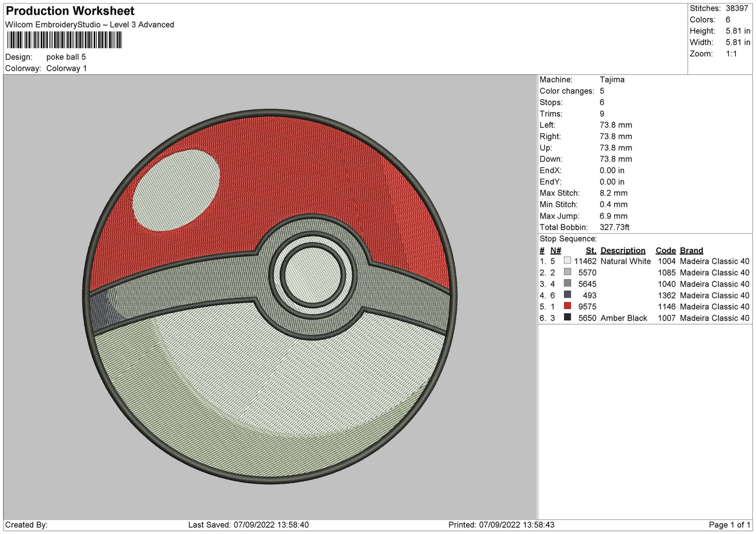Click the 'Trims:' label
This screenshot has width=756, height=534.
point(551,114)
